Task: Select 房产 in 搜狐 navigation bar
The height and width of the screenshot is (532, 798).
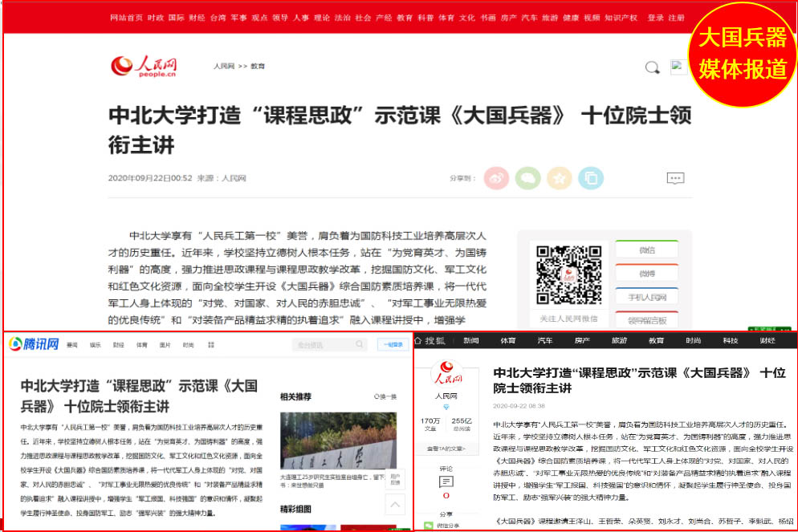Action: tap(582, 340)
